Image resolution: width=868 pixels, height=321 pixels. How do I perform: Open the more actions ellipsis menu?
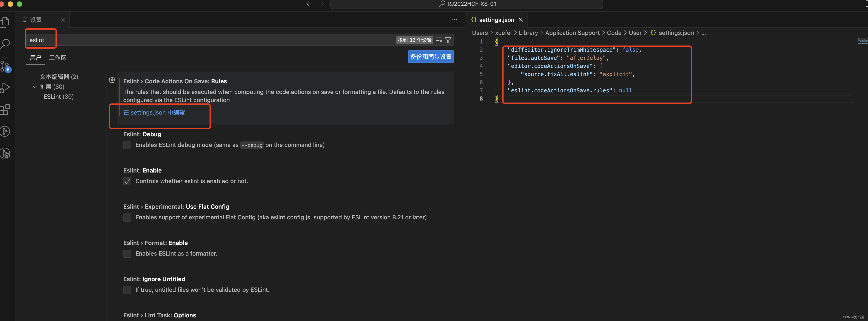pyautogui.click(x=454, y=20)
